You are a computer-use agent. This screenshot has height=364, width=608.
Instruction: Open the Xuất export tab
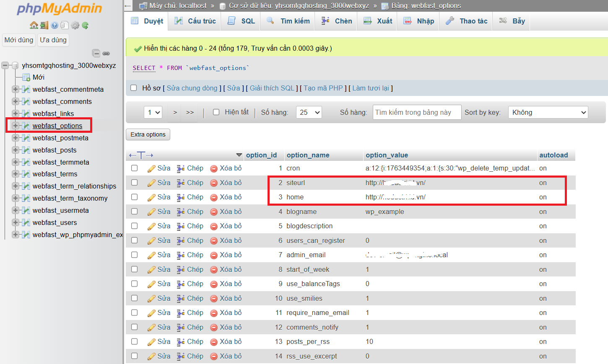click(x=377, y=21)
